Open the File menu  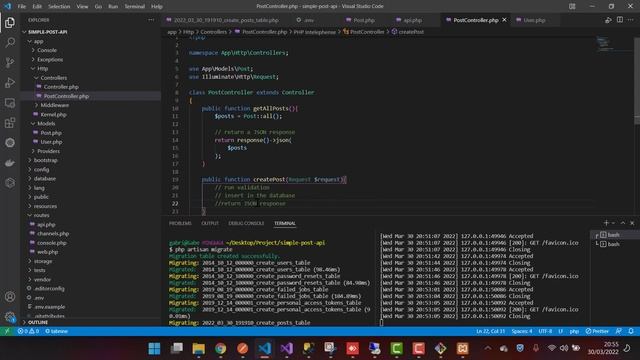pos(22,7)
